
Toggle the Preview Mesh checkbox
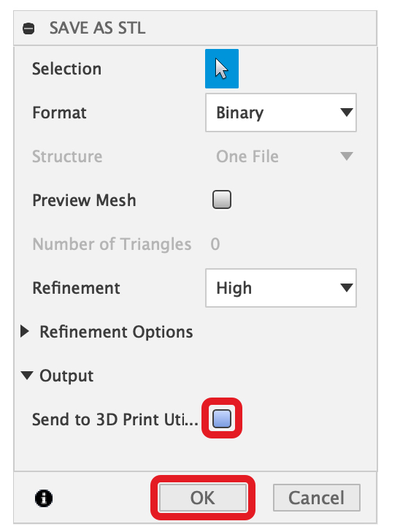tap(222, 199)
